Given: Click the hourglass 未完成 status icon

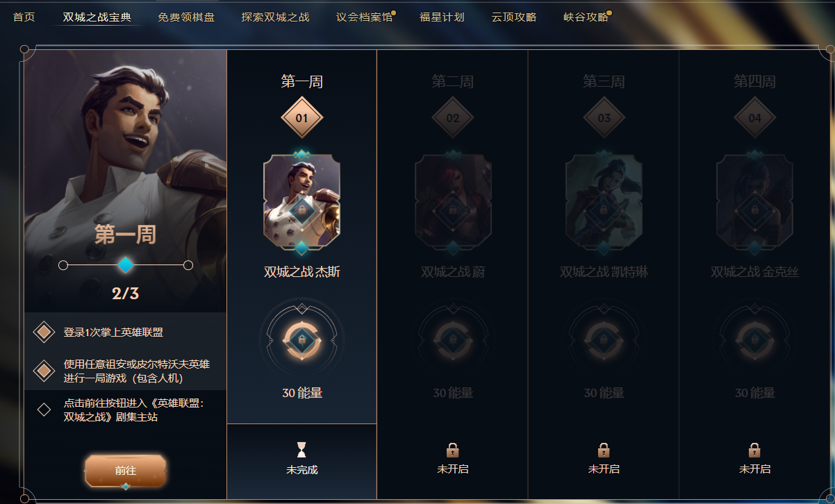Looking at the screenshot, I should pyautogui.click(x=301, y=449).
